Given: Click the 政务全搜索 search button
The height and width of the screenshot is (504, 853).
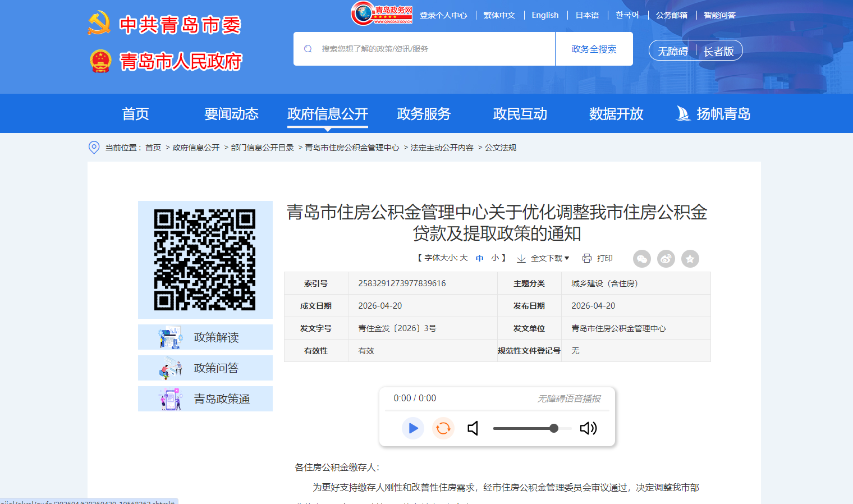Looking at the screenshot, I should tap(594, 49).
